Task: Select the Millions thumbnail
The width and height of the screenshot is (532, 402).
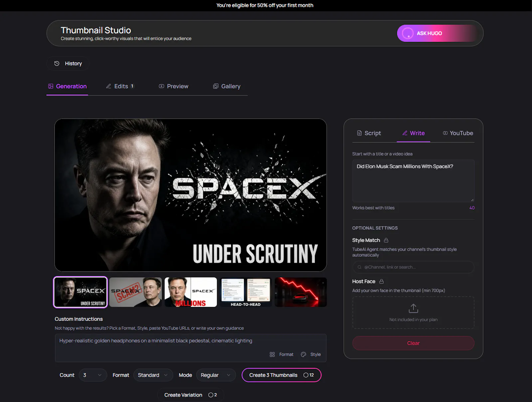Action: coord(191,292)
